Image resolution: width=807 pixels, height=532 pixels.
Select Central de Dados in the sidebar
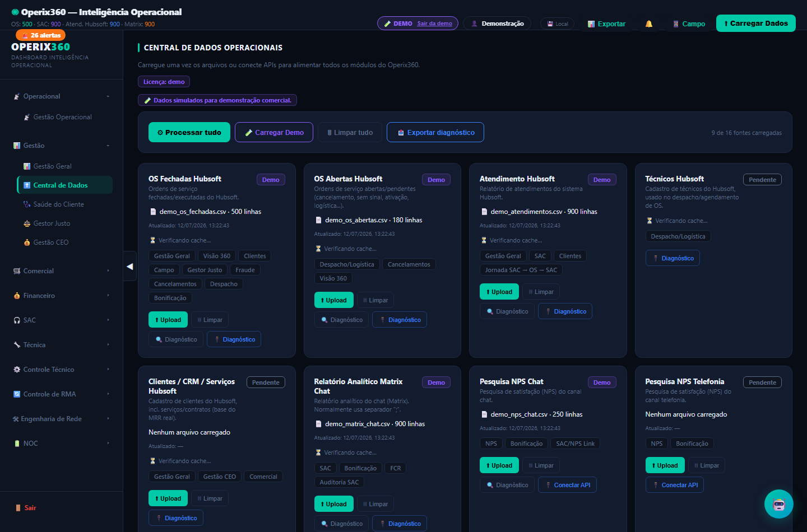[64, 185]
